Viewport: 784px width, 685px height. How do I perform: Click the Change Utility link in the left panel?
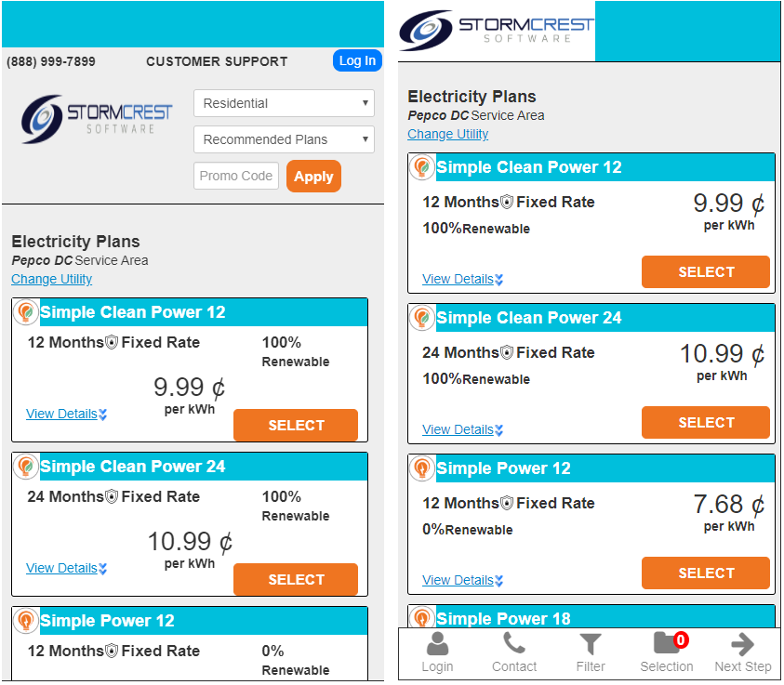(52, 279)
